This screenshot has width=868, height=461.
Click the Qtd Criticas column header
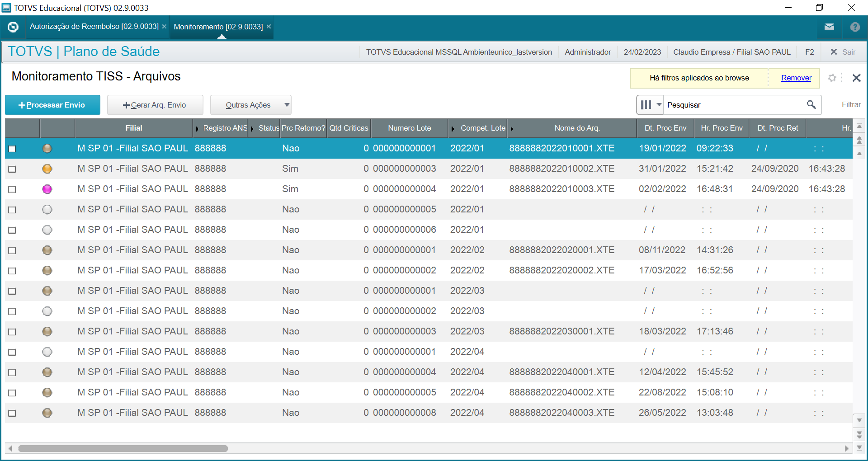tap(349, 128)
